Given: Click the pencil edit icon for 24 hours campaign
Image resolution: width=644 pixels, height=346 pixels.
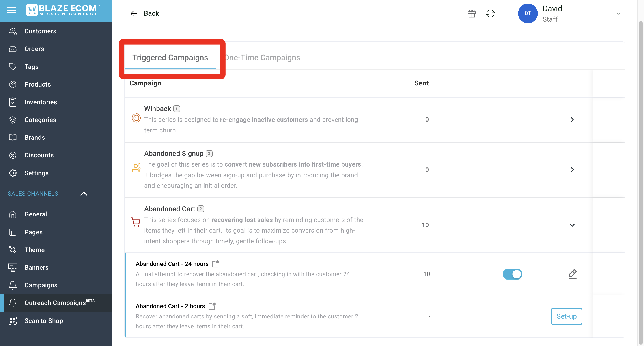Looking at the screenshot, I should click(572, 274).
